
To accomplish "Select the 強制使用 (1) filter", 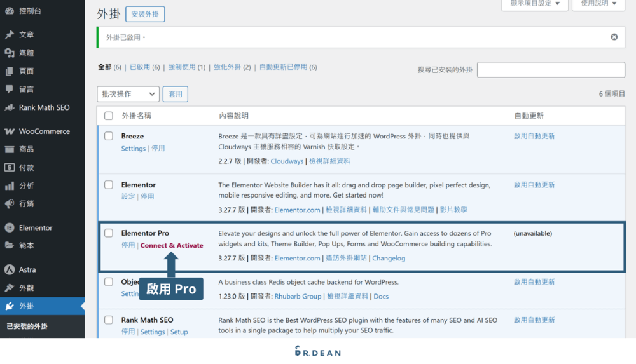I will tap(187, 67).
